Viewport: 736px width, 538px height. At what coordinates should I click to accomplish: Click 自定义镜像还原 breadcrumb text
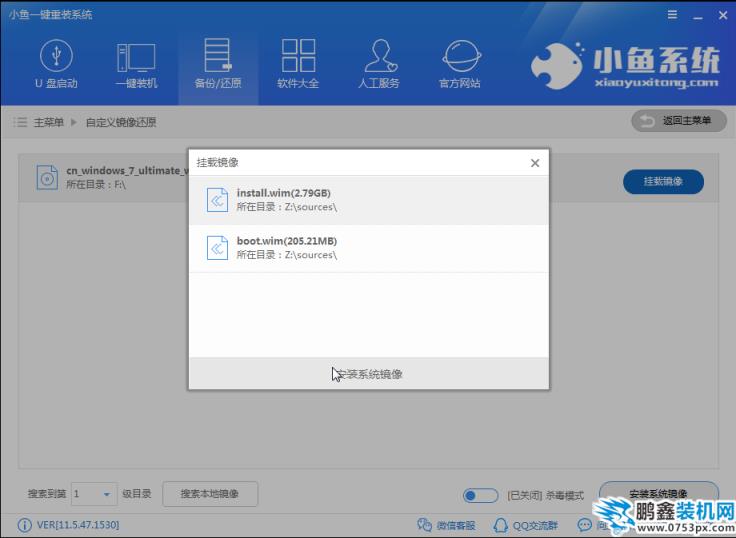point(121,123)
